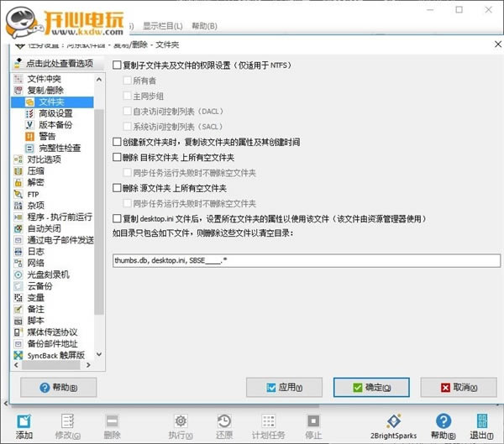Screen dimensions: 504x444
Task: Click 点击此处查看选项 options header
Action: pos(58,63)
